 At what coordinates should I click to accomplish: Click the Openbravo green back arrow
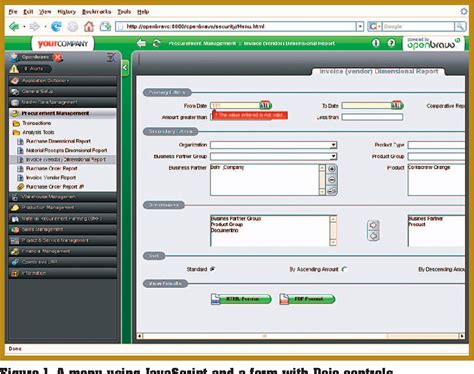click(141, 43)
